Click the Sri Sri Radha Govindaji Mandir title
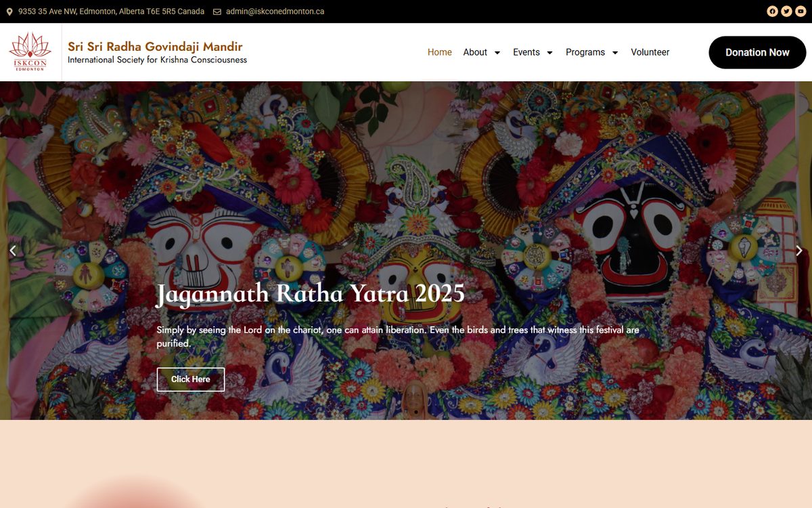The width and height of the screenshot is (812, 508). coord(155,46)
